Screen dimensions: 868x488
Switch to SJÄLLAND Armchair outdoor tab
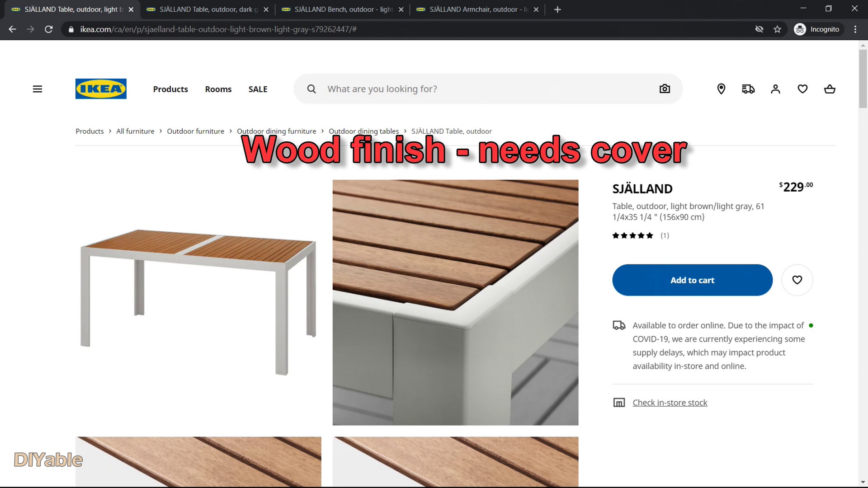click(478, 9)
